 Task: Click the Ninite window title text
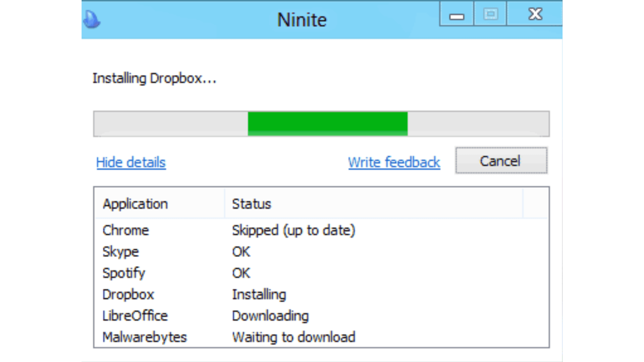tap(302, 20)
